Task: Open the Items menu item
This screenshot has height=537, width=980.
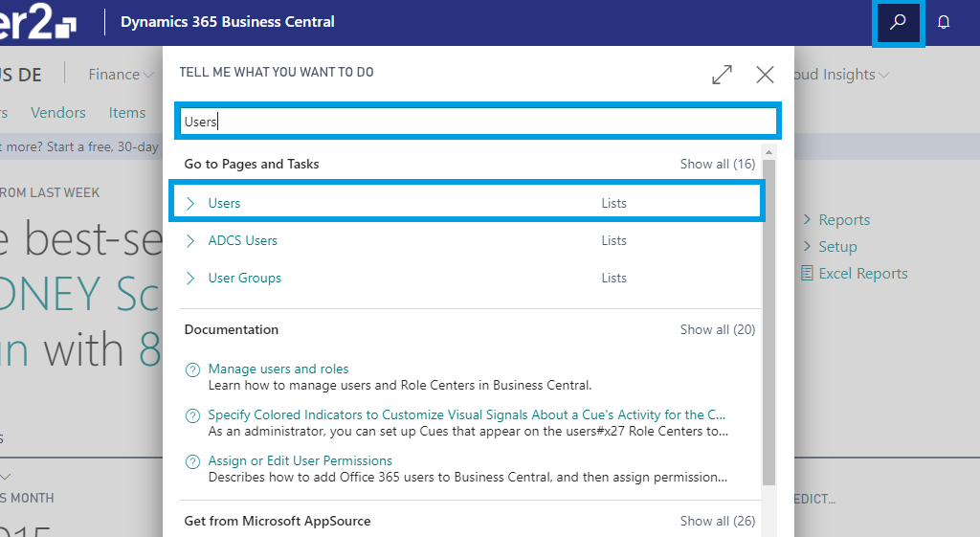Action: 127,113
